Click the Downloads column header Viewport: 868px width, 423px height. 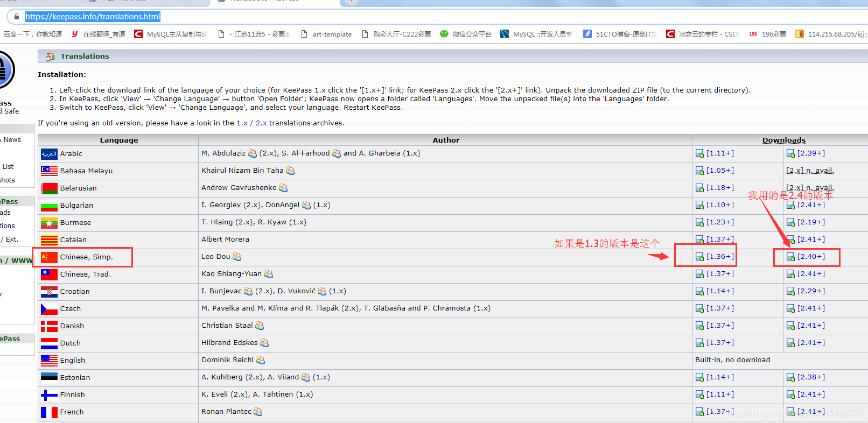coord(784,140)
